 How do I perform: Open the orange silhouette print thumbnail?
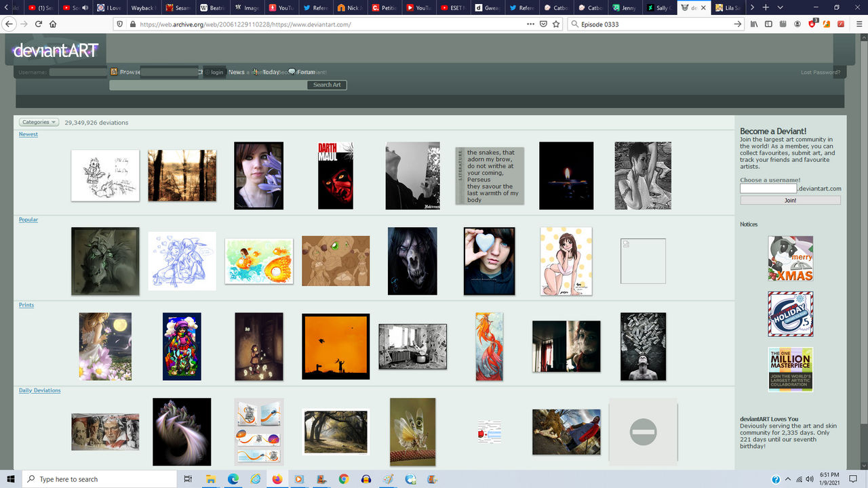[x=336, y=346]
